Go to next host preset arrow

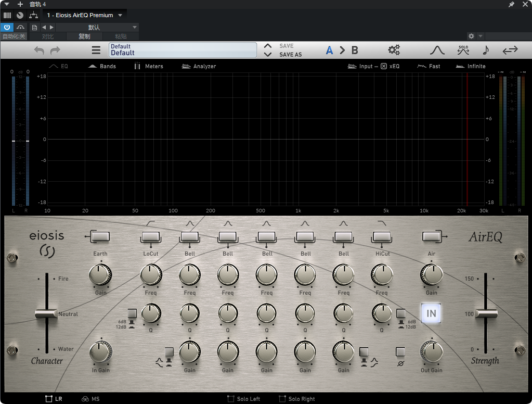point(51,27)
